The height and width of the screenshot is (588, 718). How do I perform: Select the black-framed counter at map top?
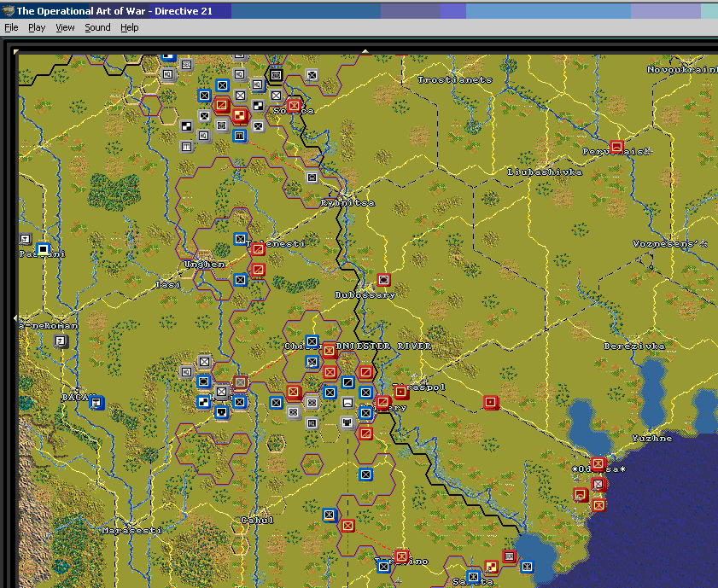pyautogui.click(x=276, y=75)
